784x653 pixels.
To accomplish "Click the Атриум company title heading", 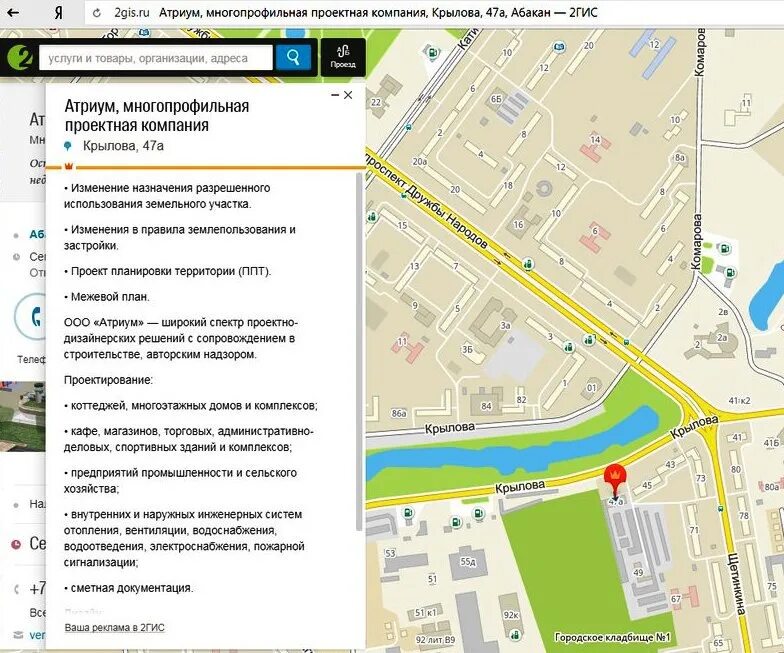I will pyautogui.click(x=156, y=116).
